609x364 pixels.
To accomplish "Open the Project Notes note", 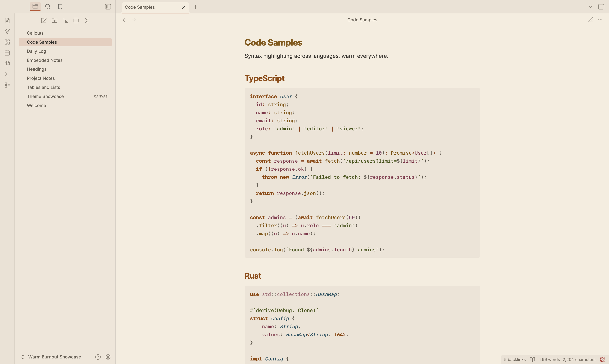I will click(65, 78).
